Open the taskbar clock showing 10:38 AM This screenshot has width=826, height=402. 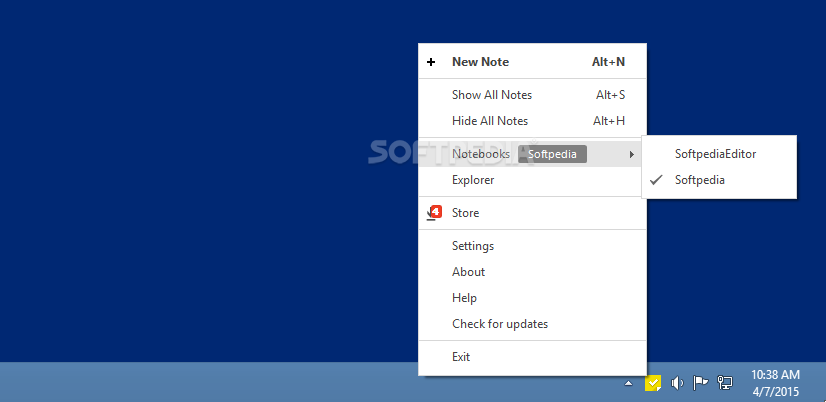[775, 383]
